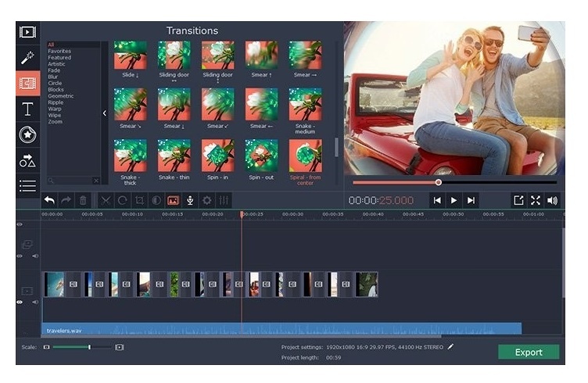Mute the overlay track speaker
The height and width of the screenshot is (383, 588).
click(35, 256)
